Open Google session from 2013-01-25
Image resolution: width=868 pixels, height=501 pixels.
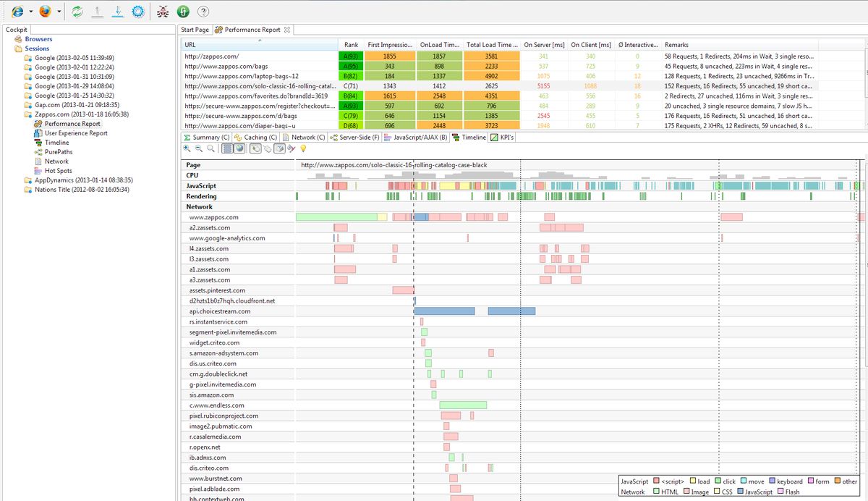coord(75,96)
